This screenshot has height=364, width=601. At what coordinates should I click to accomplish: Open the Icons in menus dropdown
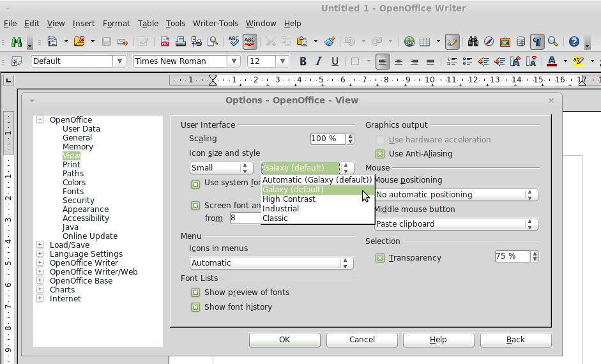point(271,263)
